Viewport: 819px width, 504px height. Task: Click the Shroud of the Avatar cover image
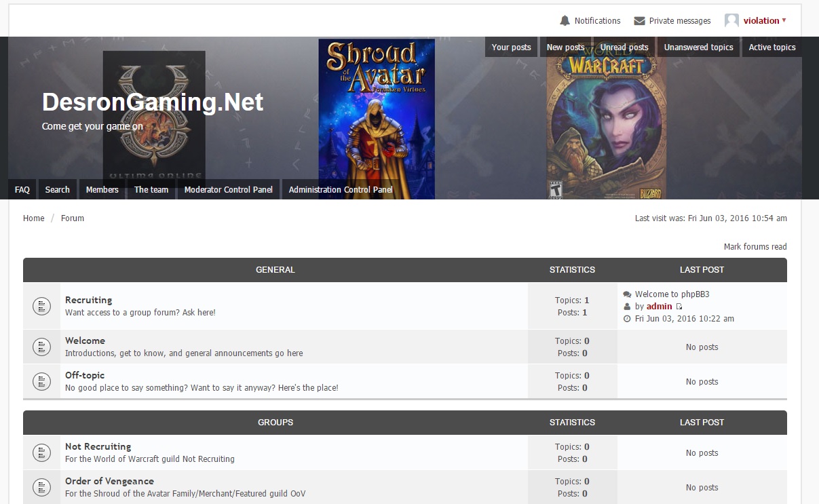point(377,119)
